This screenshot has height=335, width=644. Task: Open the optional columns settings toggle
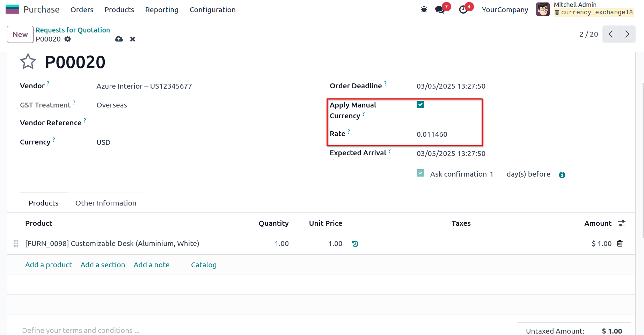622,223
